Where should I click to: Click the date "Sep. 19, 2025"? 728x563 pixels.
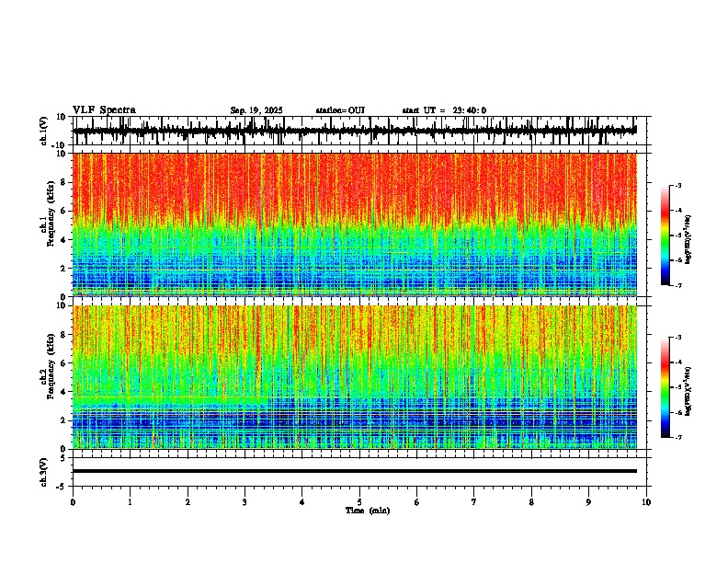(x=256, y=110)
